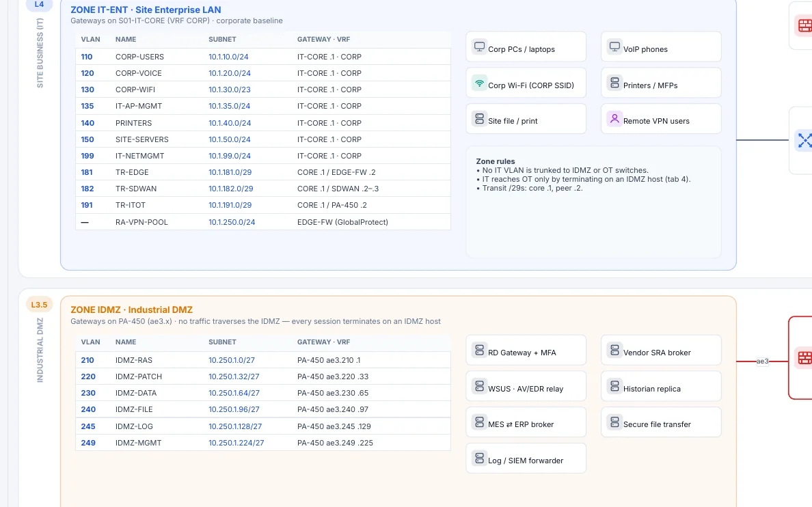This screenshot has width=812, height=507.
Task: Click gateway cell EDGE-FW (GlobalProtect)
Action: pos(342,221)
